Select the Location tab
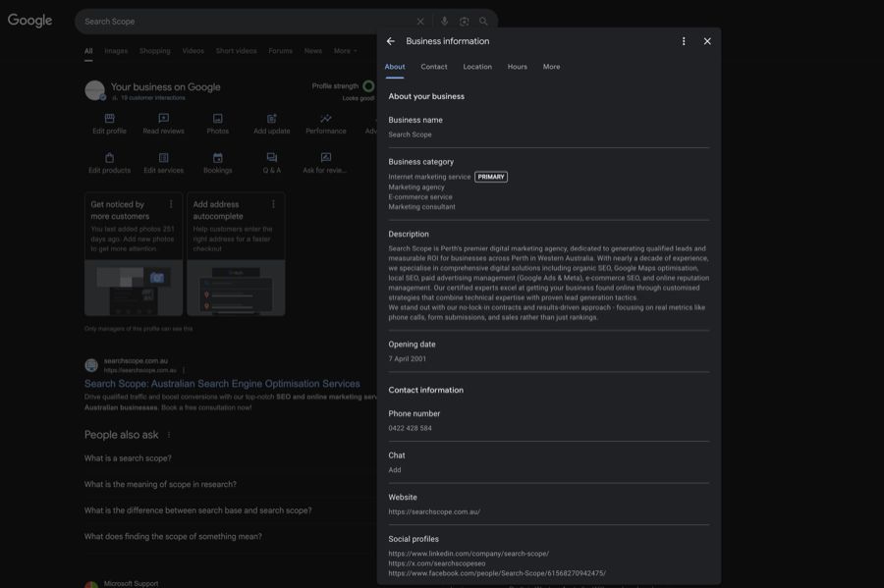884x588 pixels. point(477,67)
